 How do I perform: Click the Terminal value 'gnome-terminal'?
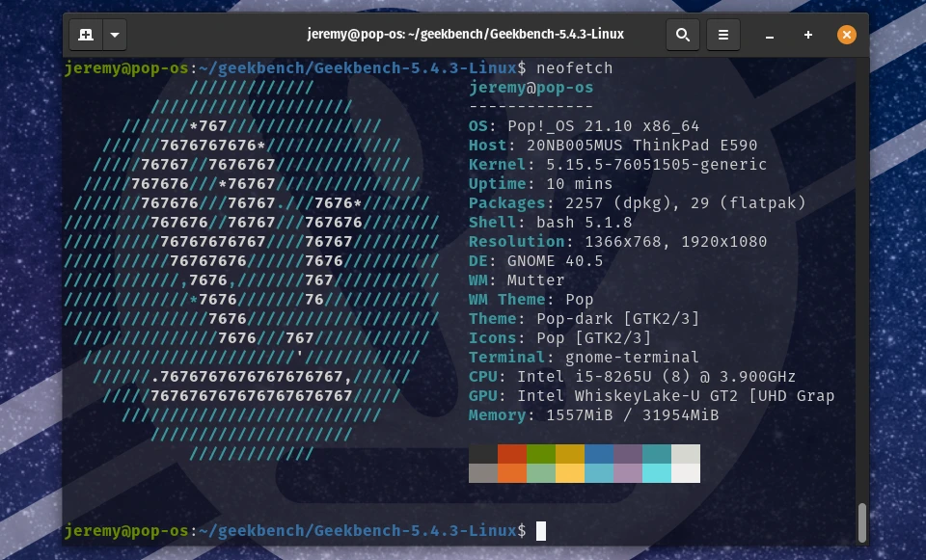[632, 358]
